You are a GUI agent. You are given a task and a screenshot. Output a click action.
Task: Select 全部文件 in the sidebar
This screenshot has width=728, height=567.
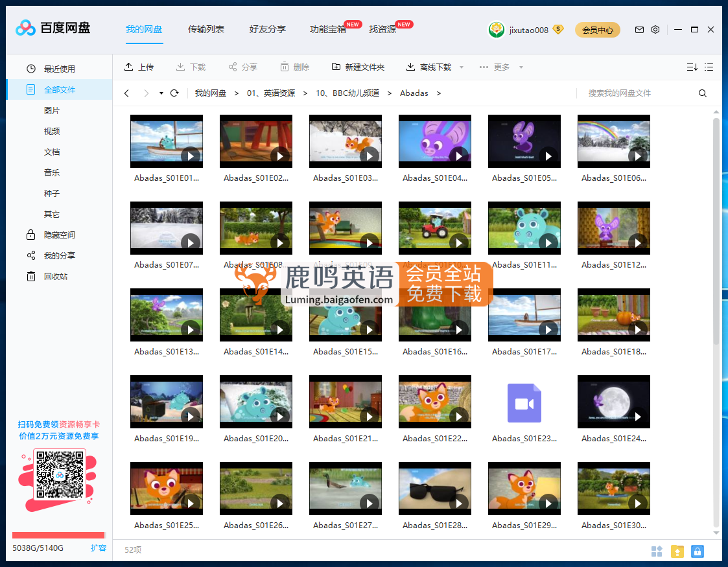click(60, 89)
